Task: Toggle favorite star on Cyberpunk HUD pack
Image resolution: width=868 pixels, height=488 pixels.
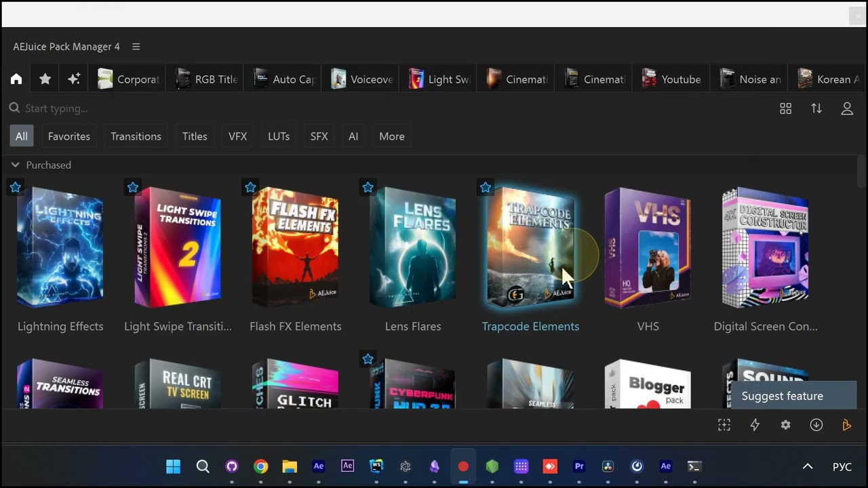Action: [368, 359]
